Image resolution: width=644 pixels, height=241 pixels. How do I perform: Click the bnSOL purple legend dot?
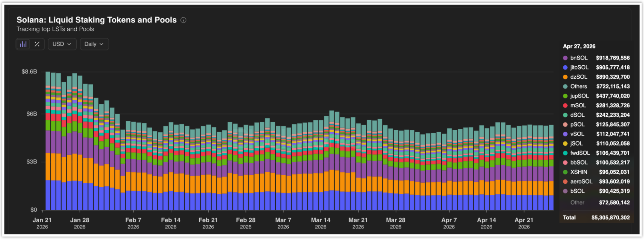[565, 58]
